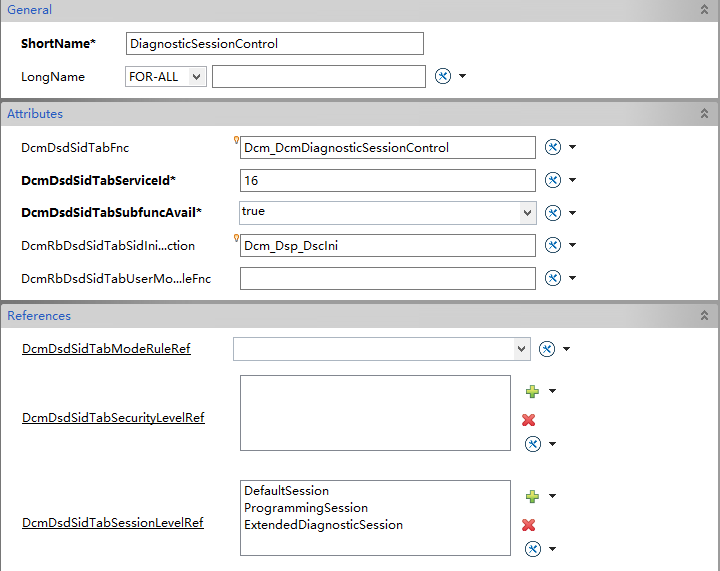Add a session with green plus for SessionLevelRef

pyautogui.click(x=532, y=496)
